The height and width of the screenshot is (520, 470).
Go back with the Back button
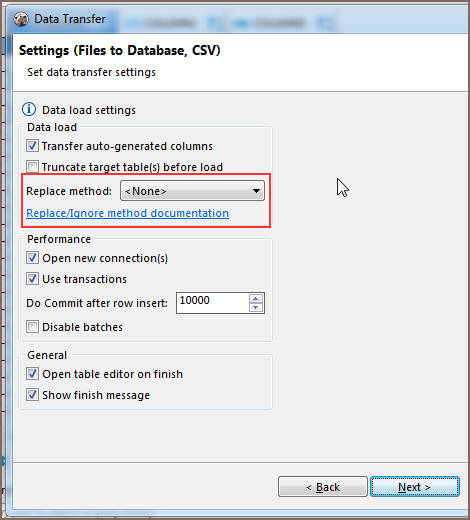pos(323,487)
